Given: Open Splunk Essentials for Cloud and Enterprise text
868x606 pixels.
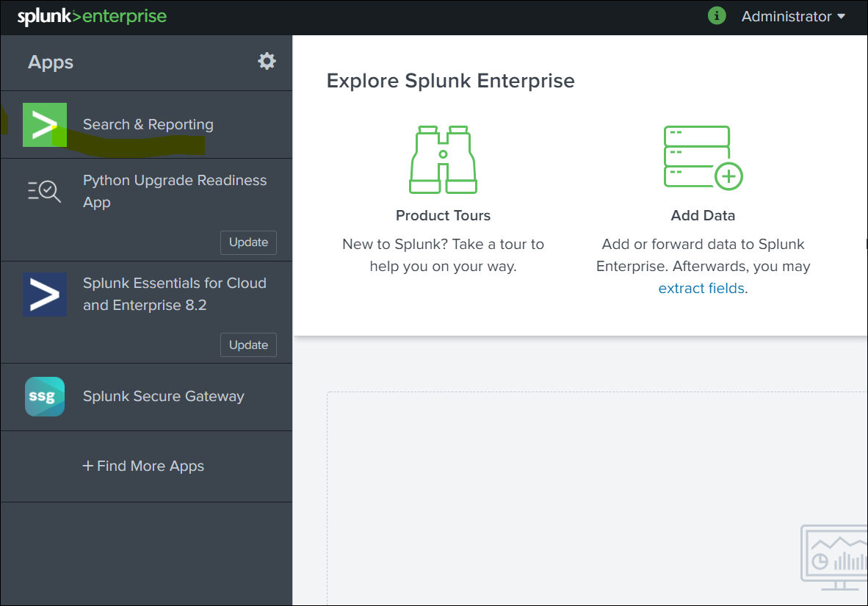Looking at the screenshot, I should [174, 294].
